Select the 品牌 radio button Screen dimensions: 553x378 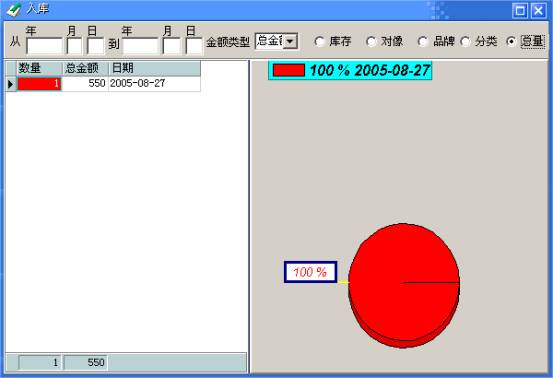tap(423, 42)
